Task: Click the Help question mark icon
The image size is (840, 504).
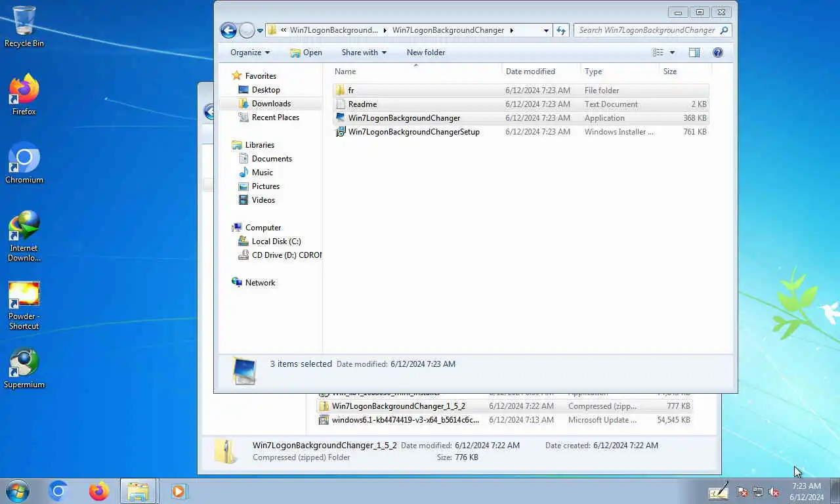Action: pyautogui.click(x=718, y=52)
